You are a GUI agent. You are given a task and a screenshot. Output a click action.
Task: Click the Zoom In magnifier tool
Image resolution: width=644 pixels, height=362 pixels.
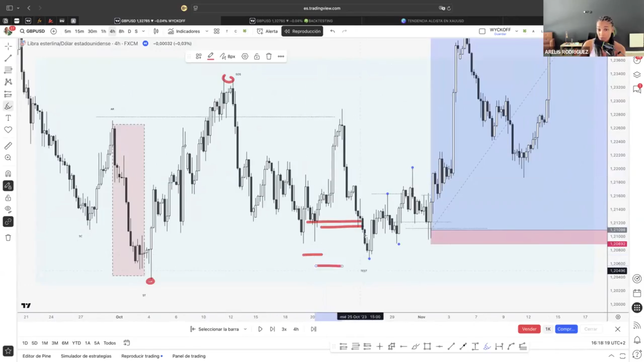(8, 158)
